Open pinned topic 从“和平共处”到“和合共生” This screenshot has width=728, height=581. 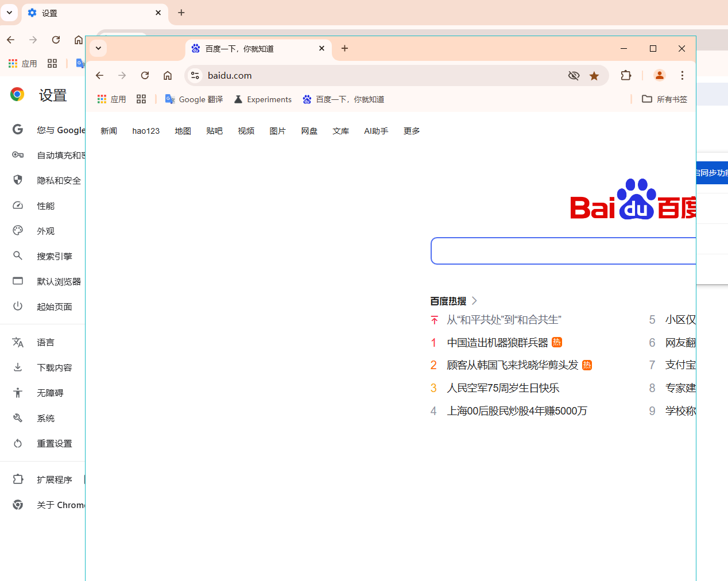point(504,320)
